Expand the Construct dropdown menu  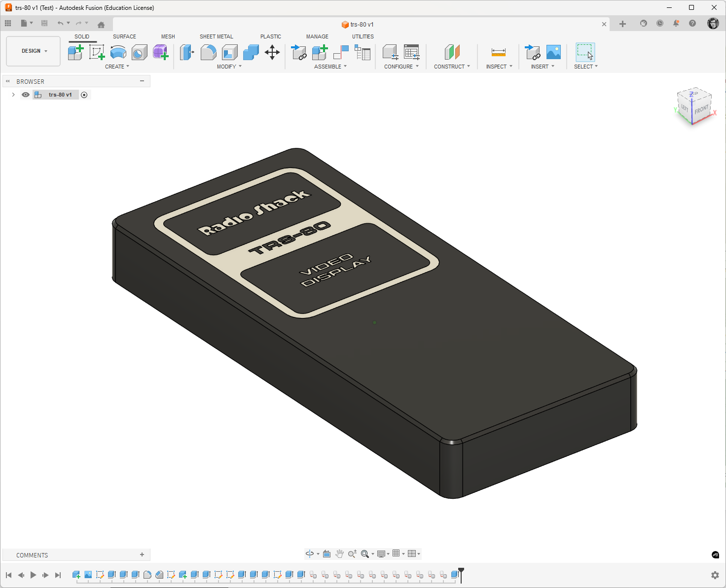tap(452, 67)
